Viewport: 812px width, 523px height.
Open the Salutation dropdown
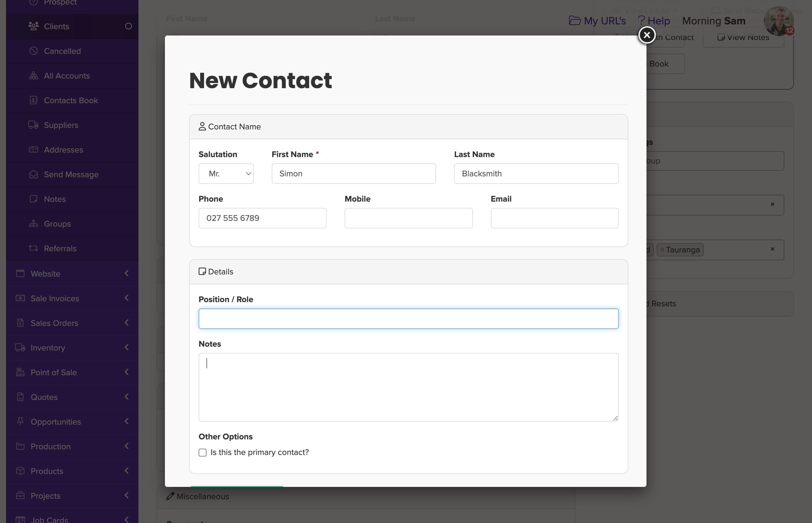point(226,174)
